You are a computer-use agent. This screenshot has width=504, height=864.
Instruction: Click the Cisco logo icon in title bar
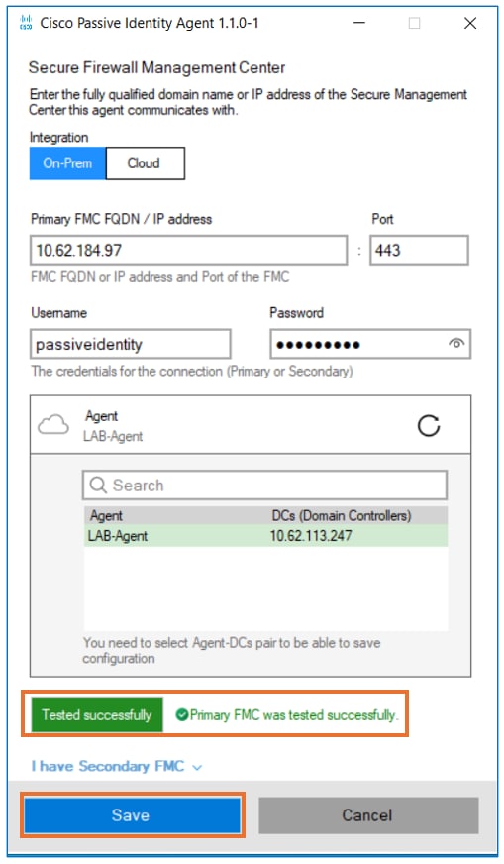pos(26,23)
